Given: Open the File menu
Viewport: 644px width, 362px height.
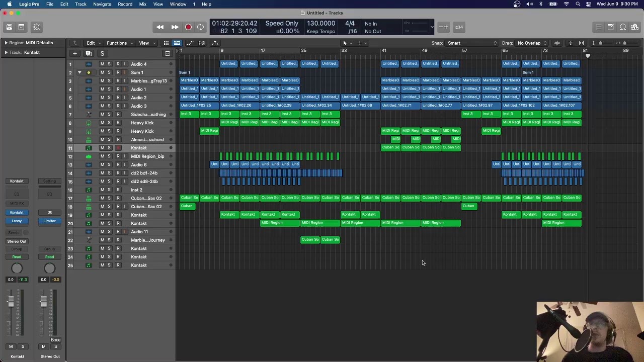Looking at the screenshot, I should coord(50,4).
